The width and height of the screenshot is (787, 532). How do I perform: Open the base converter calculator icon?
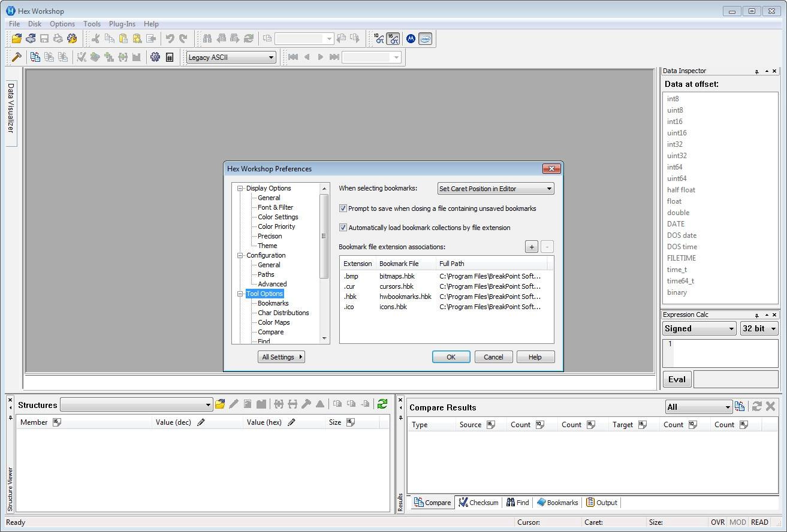click(170, 57)
